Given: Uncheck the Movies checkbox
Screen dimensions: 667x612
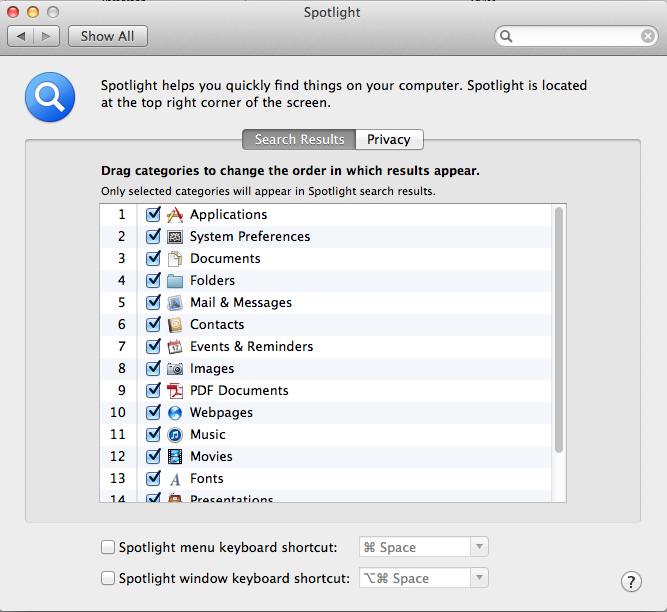Looking at the screenshot, I should click(153, 456).
